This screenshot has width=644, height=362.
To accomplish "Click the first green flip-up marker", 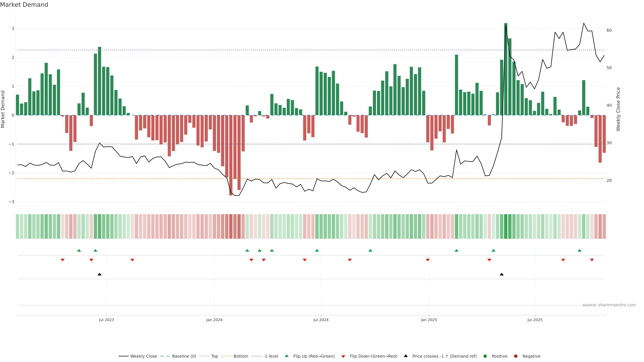I will (x=79, y=251).
